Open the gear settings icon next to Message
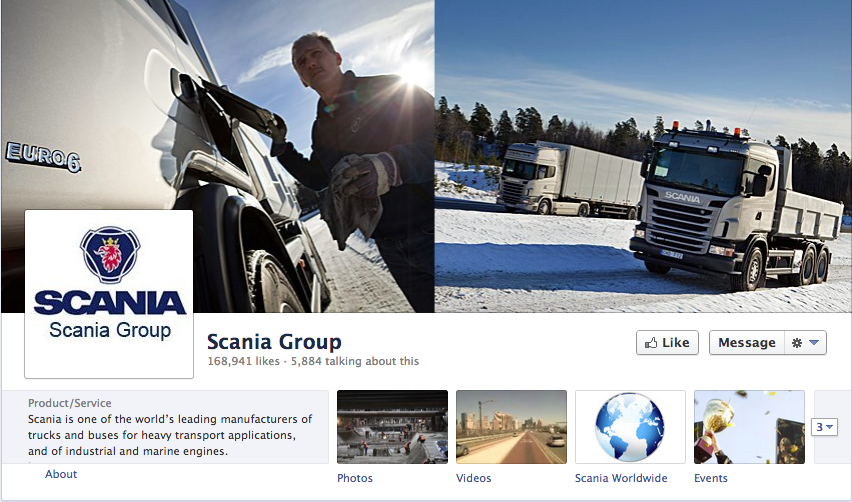The width and height of the screenshot is (852, 502). pyautogui.click(x=797, y=343)
